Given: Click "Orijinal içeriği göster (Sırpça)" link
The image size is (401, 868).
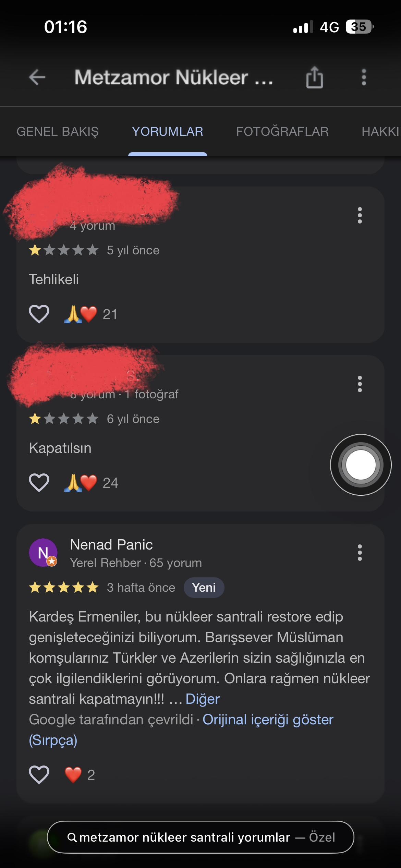Looking at the screenshot, I should [181, 730].
